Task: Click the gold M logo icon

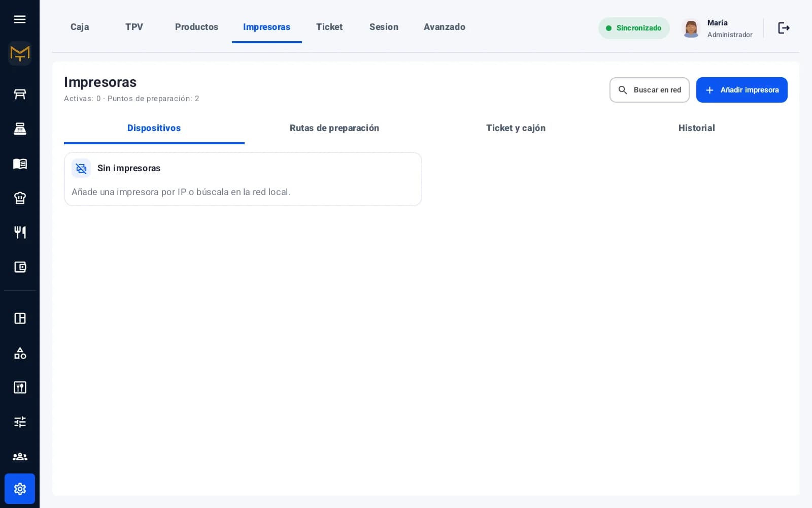Action: (x=20, y=53)
